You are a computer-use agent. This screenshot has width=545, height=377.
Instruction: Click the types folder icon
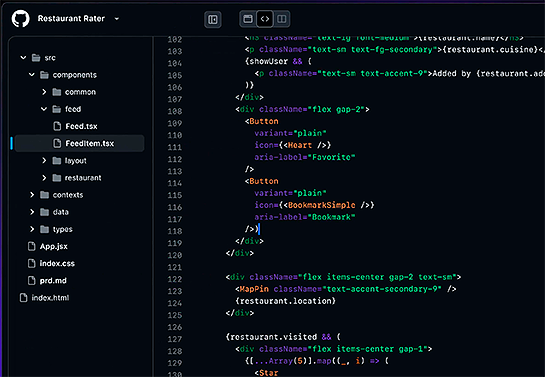(44, 229)
